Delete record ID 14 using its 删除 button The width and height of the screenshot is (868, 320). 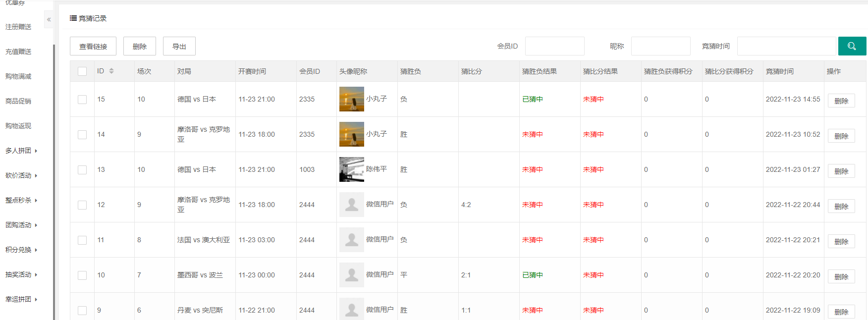(841, 136)
